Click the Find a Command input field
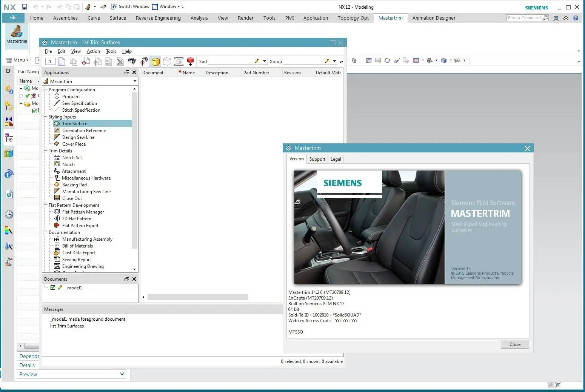The height and width of the screenshot is (392, 585). coord(525,18)
